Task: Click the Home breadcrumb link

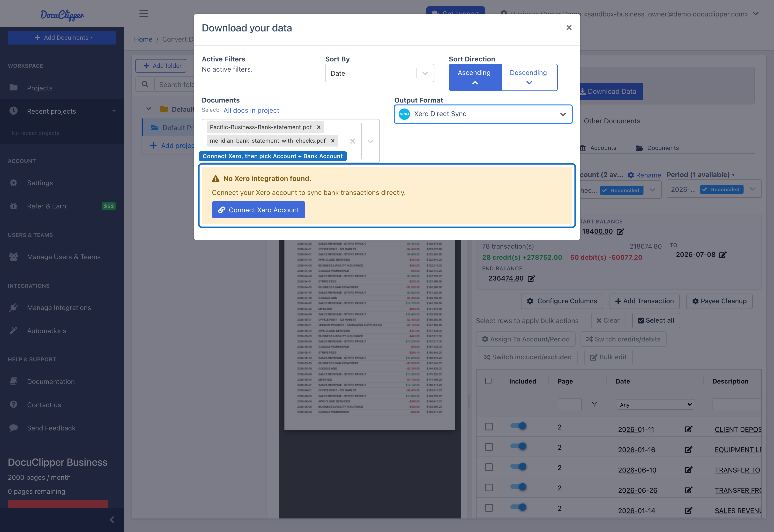Action: (x=143, y=39)
